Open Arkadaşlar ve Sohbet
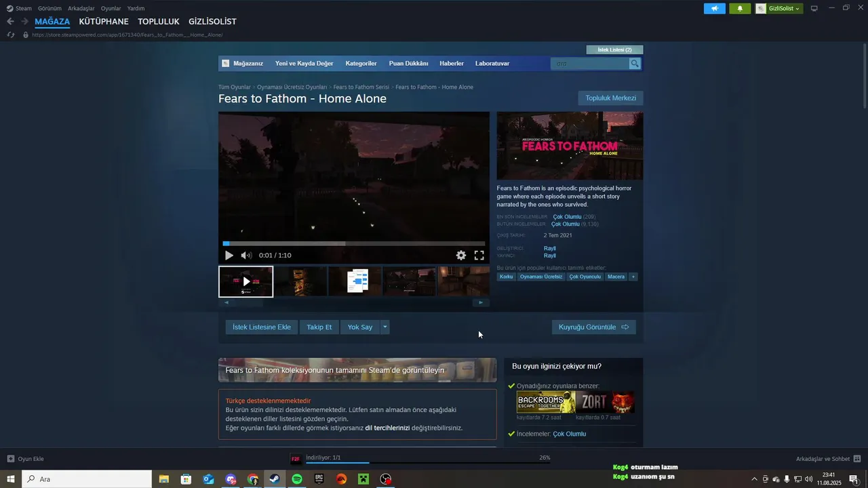The width and height of the screenshot is (868, 488). (828, 459)
